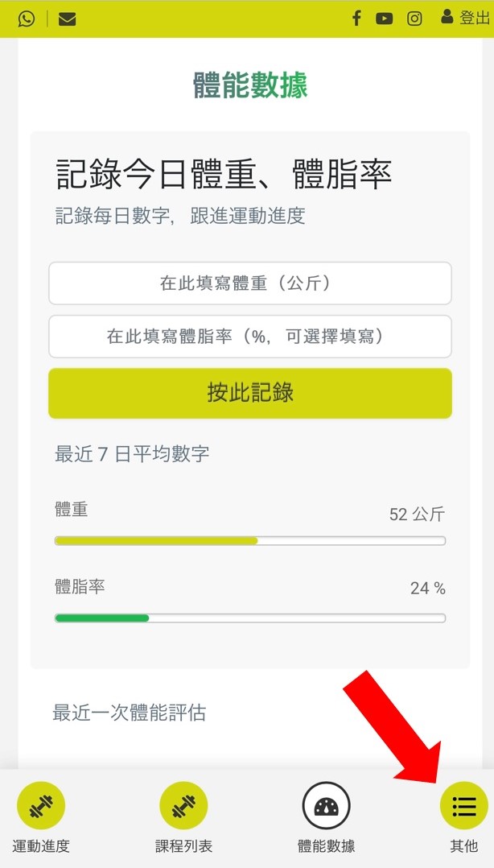Click the 體能數據 page title
This screenshot has width=494, height=868.
point(250,85)
